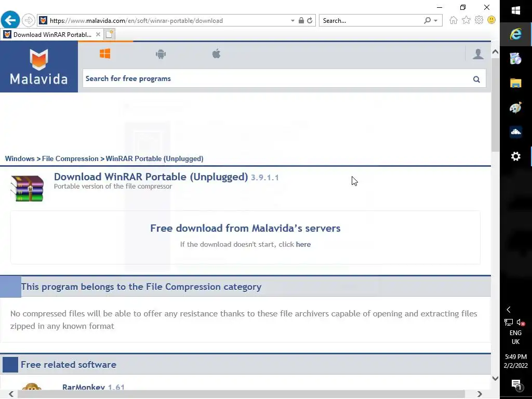Click the WinRAR books program icon
Viewport: 532px width, 399px height.
(x=27, y=188)
